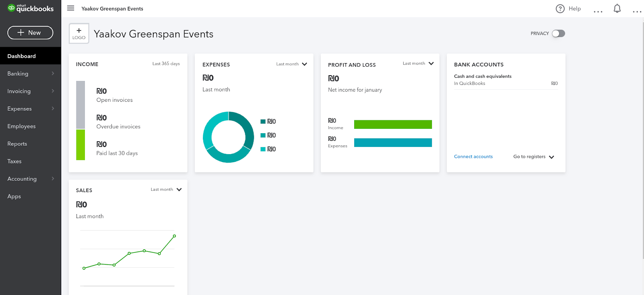Click the Connect accounts link
Screen dimensions: 644x295
[x=473, y=157]
